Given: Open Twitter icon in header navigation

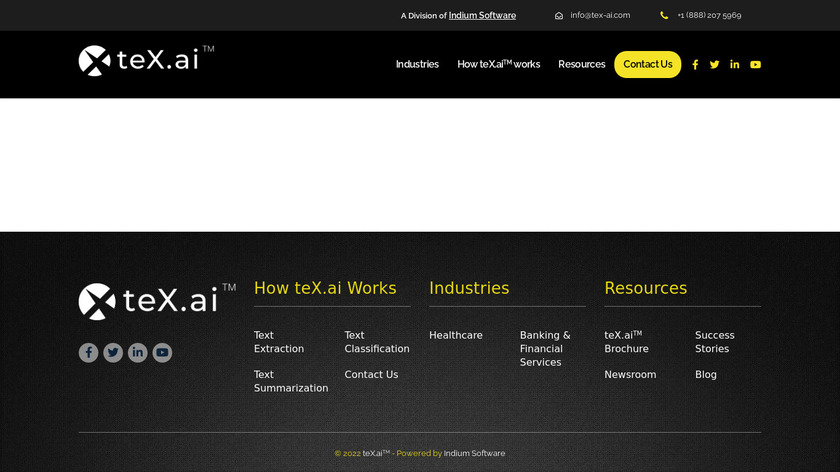Looking at the screenshot, I should click(x=714, y=64).
